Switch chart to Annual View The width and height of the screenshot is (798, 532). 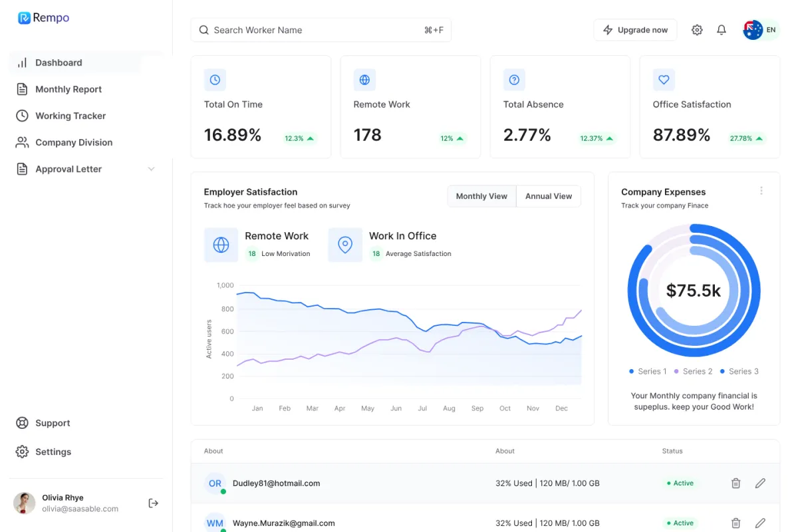coord(549,196)
